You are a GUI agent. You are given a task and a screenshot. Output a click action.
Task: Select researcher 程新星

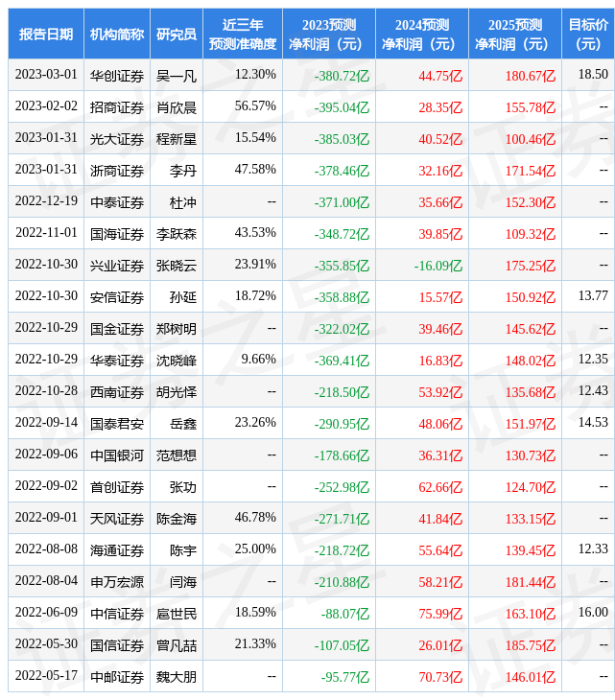tap(177, 139)
